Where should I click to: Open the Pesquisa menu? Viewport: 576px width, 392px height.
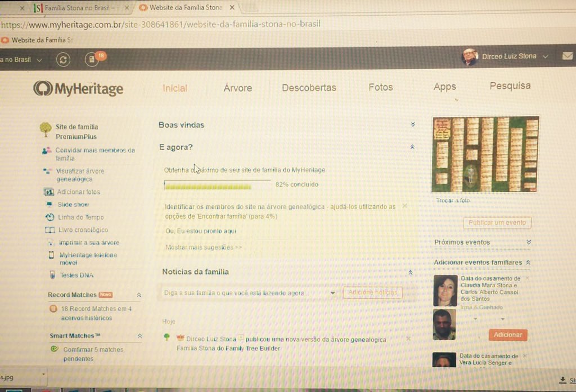coord(510,86)
